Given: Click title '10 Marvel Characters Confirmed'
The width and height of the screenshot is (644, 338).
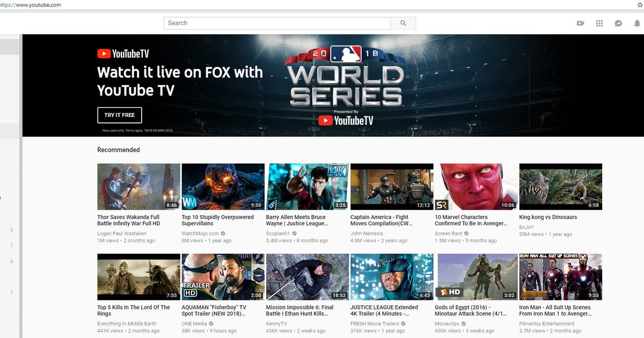Looking at the screenshot, I should pos(471,221).
